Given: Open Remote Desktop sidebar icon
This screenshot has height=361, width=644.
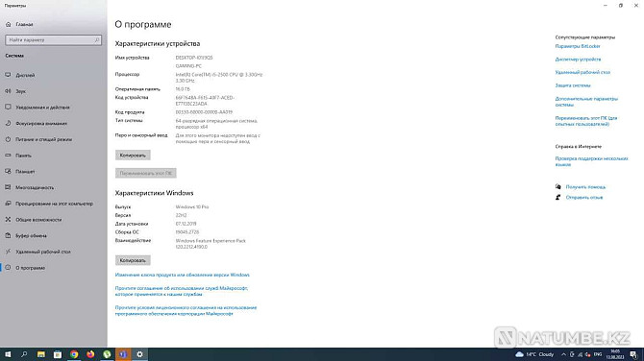Looking at the screenshot, I should 8,252.
